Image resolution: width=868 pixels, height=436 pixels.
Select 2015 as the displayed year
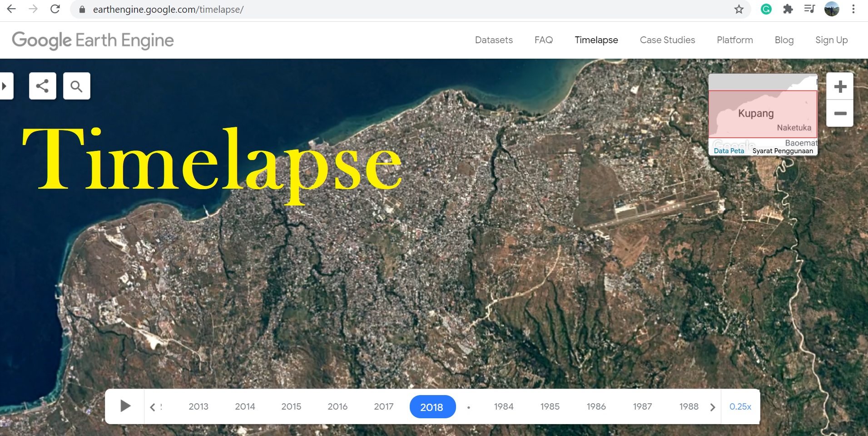[291, 406]
